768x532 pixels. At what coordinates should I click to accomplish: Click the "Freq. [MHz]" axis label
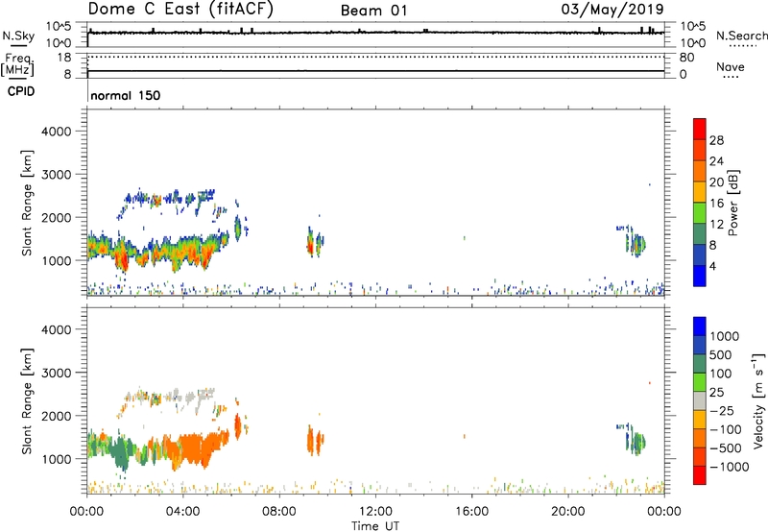point(17,65)
